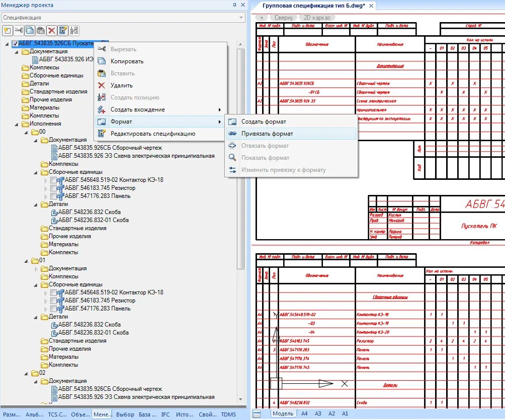This screenshot has width=505, height=420.
Task: Open the Спецификация combo box dropdown
Action: 241,18
